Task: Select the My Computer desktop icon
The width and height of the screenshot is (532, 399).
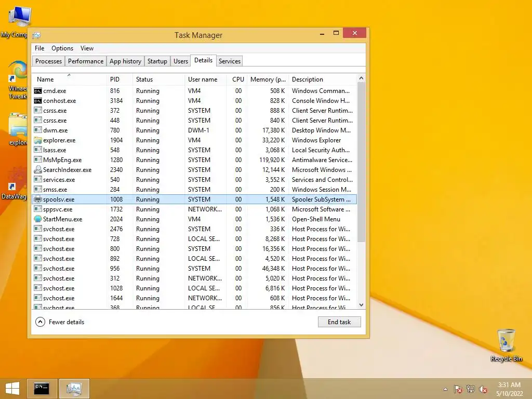Action: pos(15,22)
